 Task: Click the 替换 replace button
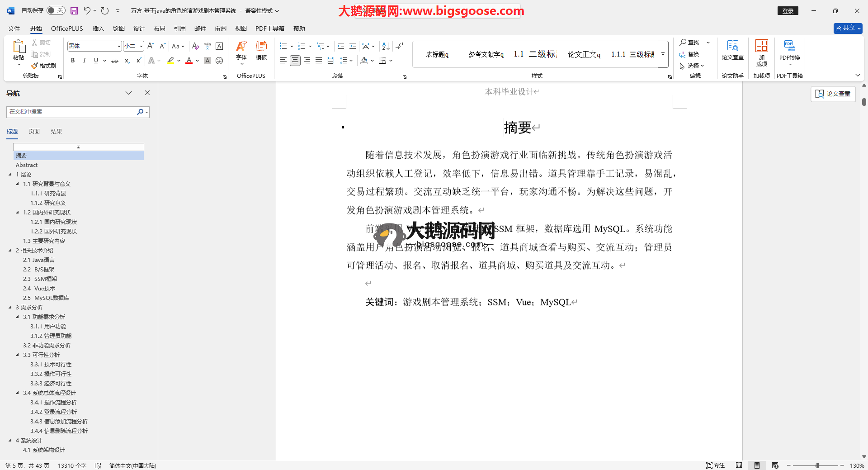[x=689, y=54]
